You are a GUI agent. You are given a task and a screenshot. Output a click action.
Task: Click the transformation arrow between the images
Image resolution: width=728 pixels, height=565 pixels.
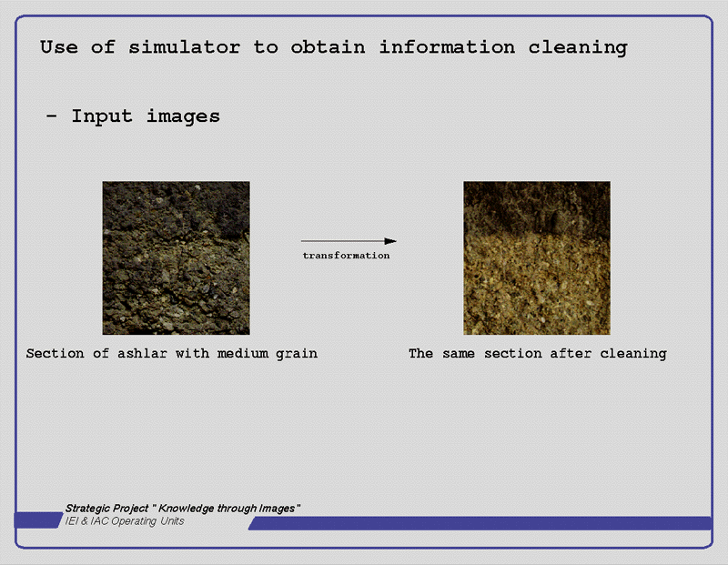pyautogui.click(x=349, y=241)
